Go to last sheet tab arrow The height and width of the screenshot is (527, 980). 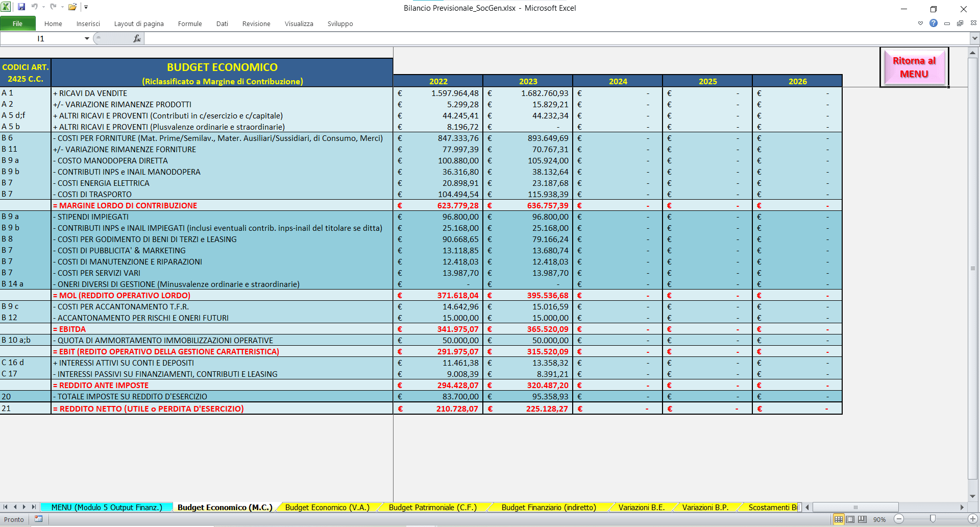pyautogui.click(x=34, y=507)
